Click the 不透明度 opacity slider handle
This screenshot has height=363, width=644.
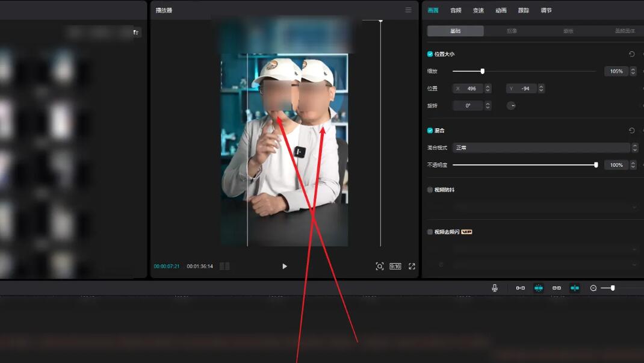(x=596, y=165)
